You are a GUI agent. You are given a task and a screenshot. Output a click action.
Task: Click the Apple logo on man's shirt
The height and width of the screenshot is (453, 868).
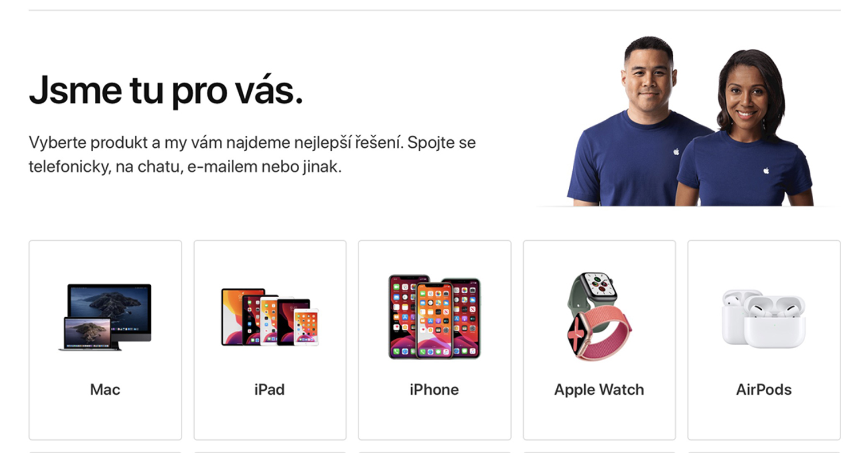pos(676,151)
